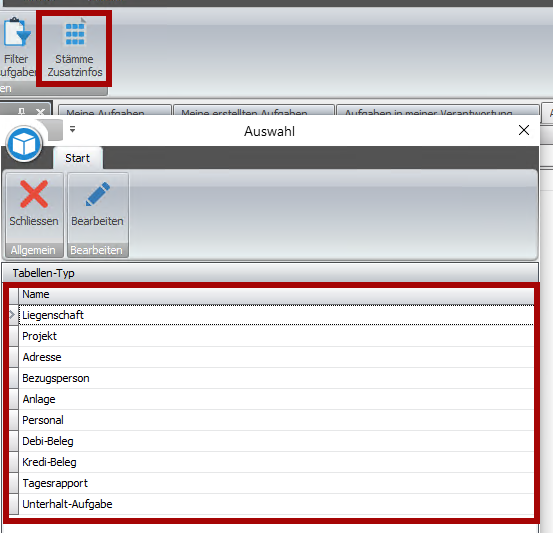Screen dimensions: 553x533
Task: Click the Bearbeiten pencil icon
Action: click(x=98, y=194)
